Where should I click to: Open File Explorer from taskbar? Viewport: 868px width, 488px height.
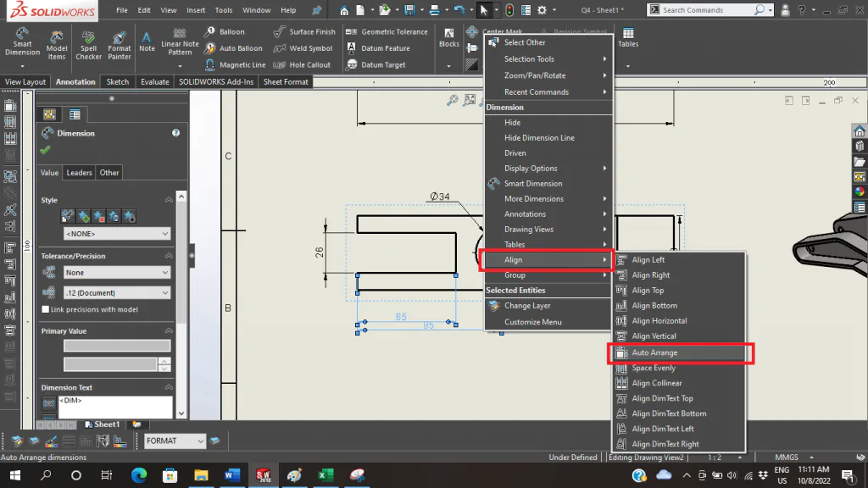click(201, 475)
